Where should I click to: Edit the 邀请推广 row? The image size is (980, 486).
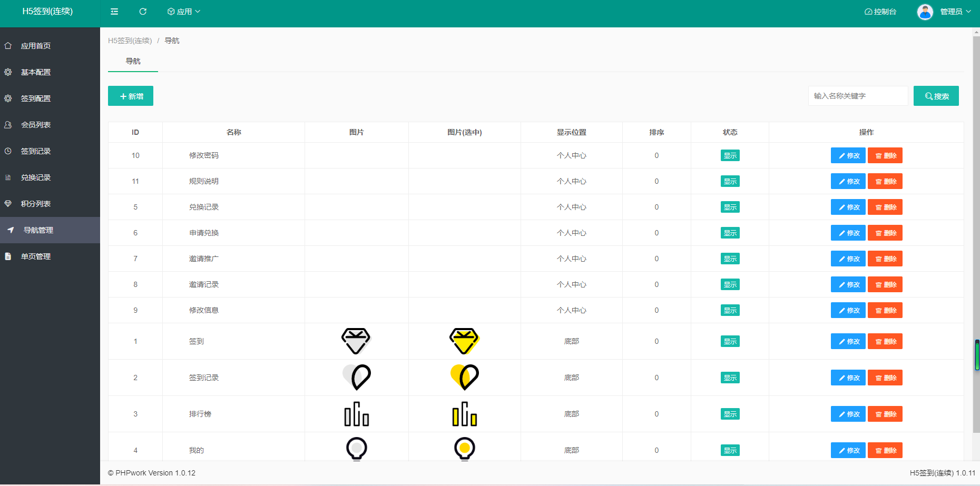click(x=848, y=259)
